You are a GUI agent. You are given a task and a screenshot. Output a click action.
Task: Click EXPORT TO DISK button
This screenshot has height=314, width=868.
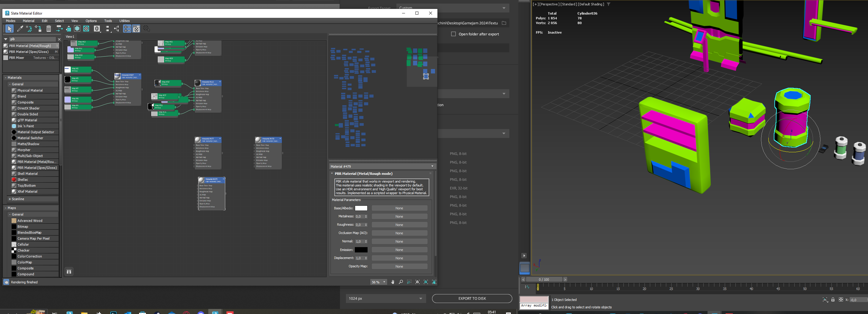(x=472, y=299)
